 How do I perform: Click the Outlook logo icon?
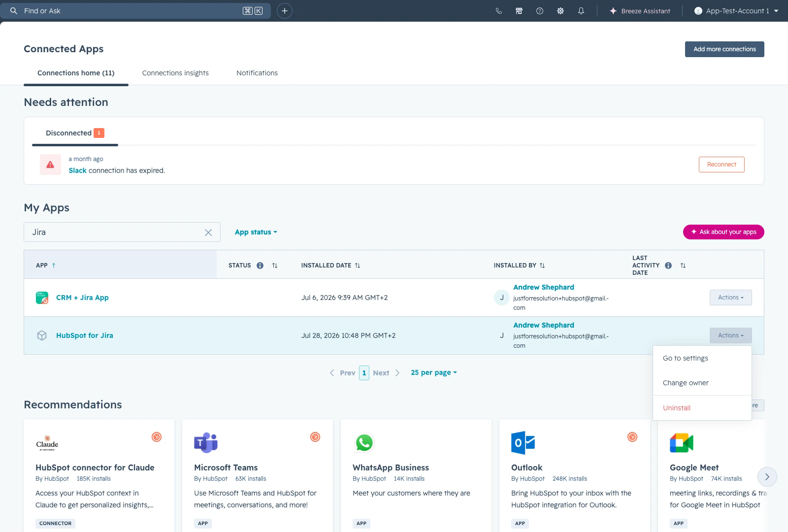(523, 443)
